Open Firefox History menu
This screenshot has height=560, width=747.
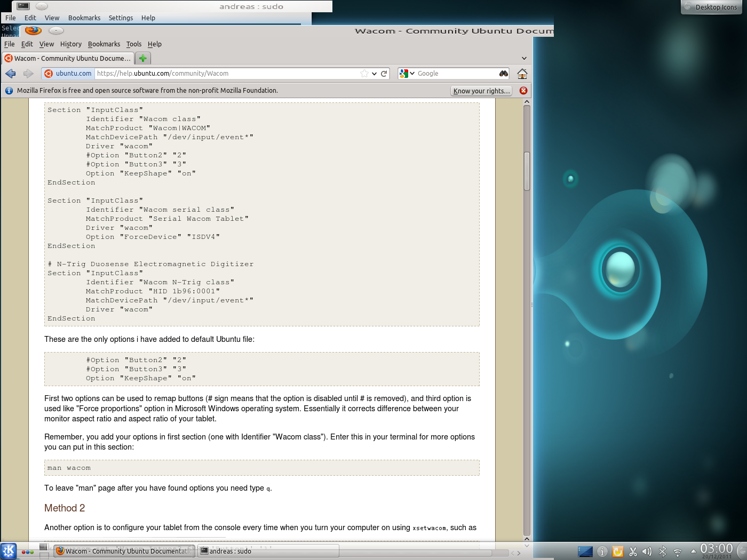(71, 44)
